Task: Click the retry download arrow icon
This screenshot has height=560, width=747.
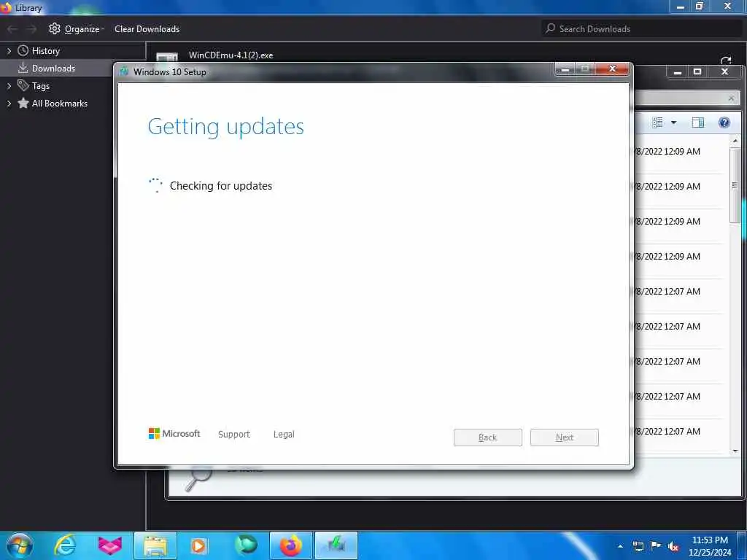Action: pos(726,60)
